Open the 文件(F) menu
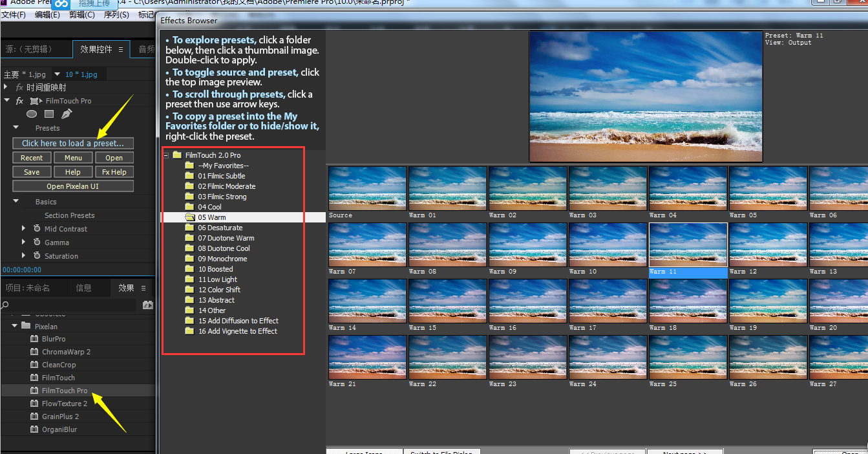This screenshot has height=454, width=868. pyautogui.click(x=14, y=14)
